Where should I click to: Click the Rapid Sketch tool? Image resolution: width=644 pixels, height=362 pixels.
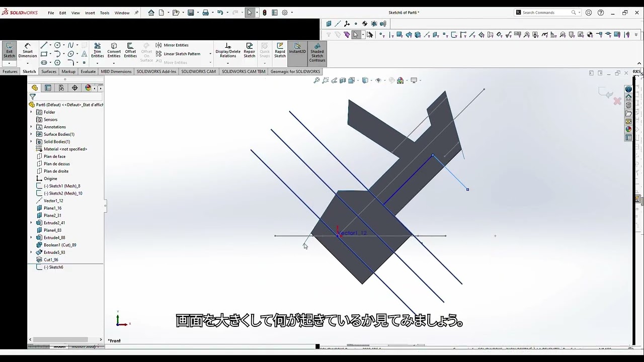(x=280, y=50)
